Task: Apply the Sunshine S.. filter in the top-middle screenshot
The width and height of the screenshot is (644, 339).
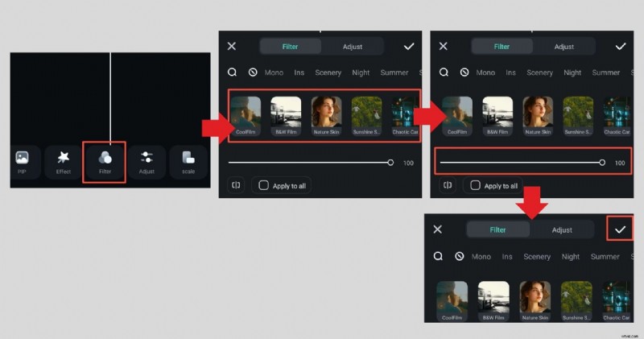Action: 367,116
